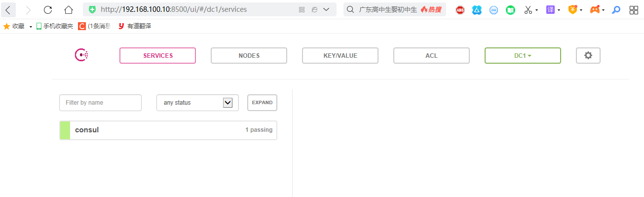Open the Youdao translate bookmark

click(x=135, y=26)
